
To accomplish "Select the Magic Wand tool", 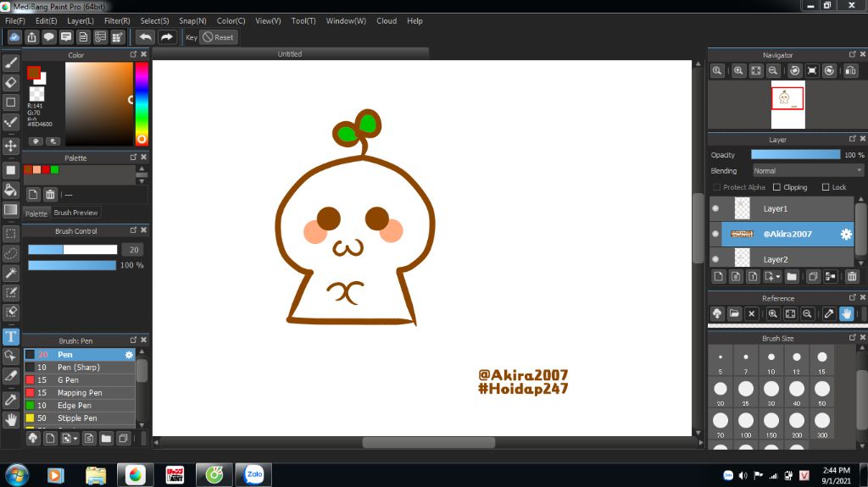I will [x=10, y=272].
